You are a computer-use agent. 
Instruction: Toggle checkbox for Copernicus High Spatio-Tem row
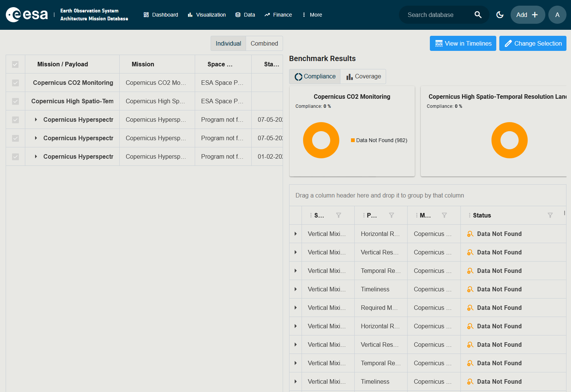coord(15,101)
